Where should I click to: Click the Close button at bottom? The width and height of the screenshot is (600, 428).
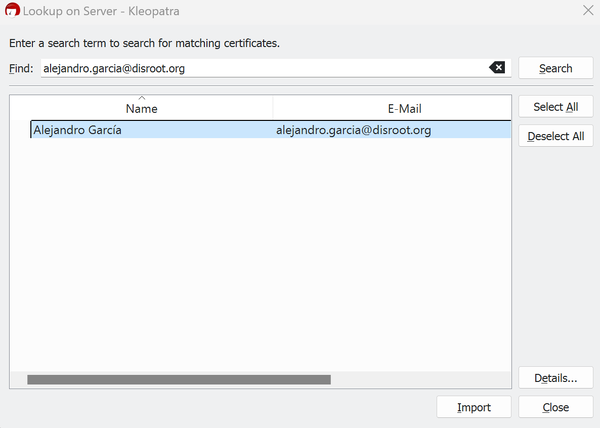[555, 407]
